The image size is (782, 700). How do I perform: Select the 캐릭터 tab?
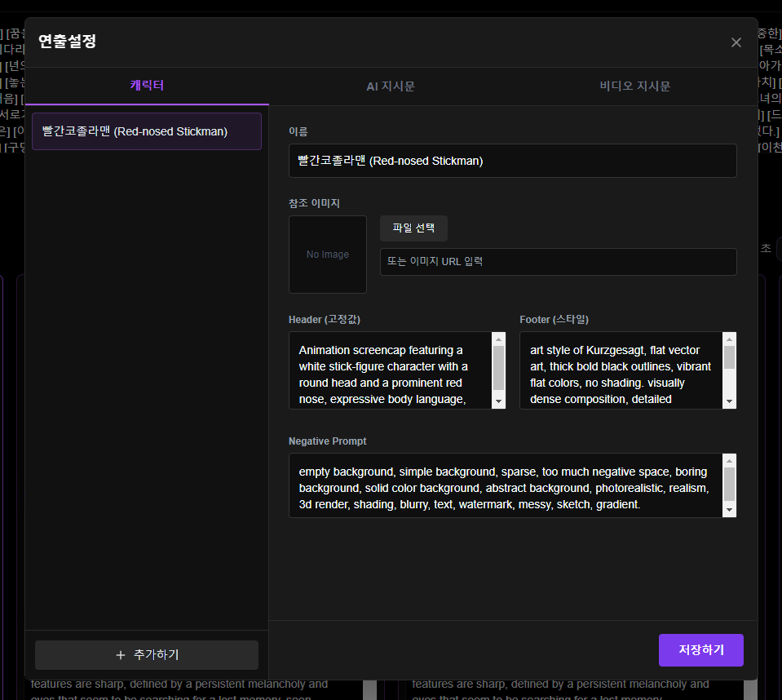click(x=147, y=86)
